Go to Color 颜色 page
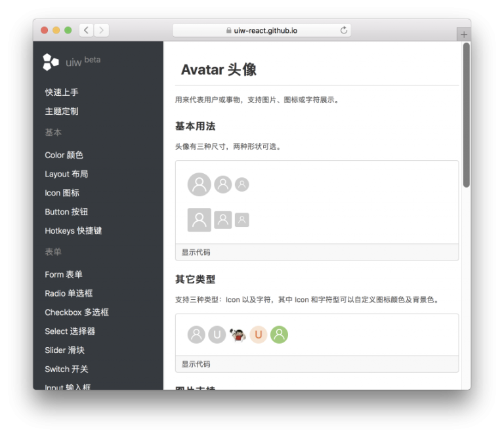 tap(64, 155)
